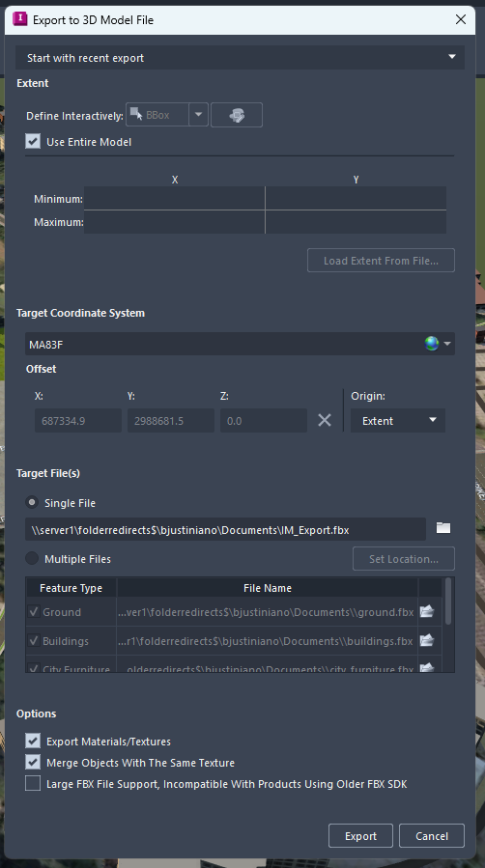This screenshot has height=868, width=485.
Task: Click the Cancel button
Action: [432, 836]
